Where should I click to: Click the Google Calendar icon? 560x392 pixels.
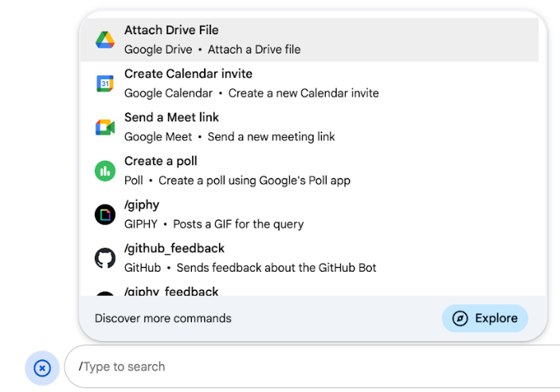[105, 84]
